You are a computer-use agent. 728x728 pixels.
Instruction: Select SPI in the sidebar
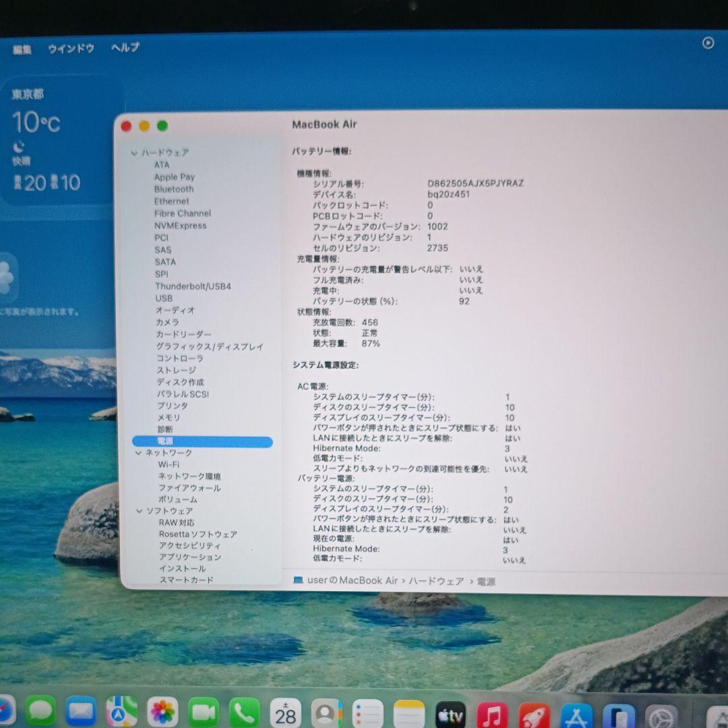[x=162, y=274]
